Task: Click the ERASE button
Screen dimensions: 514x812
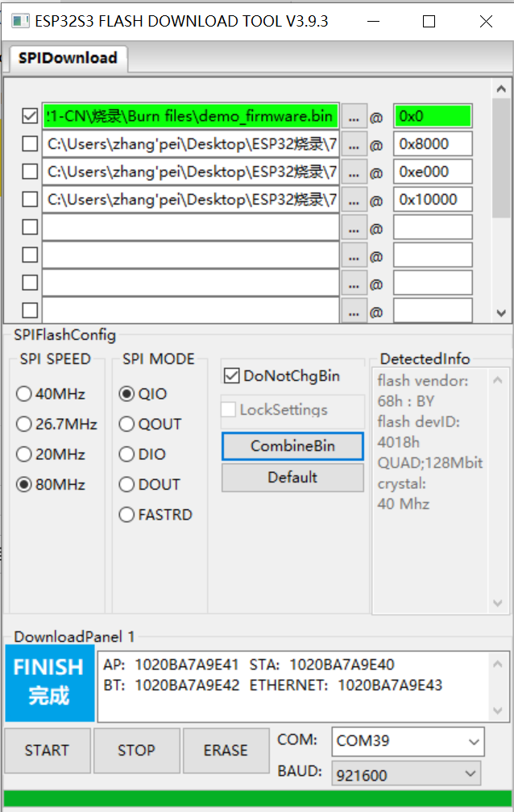Action: [226, 750]
